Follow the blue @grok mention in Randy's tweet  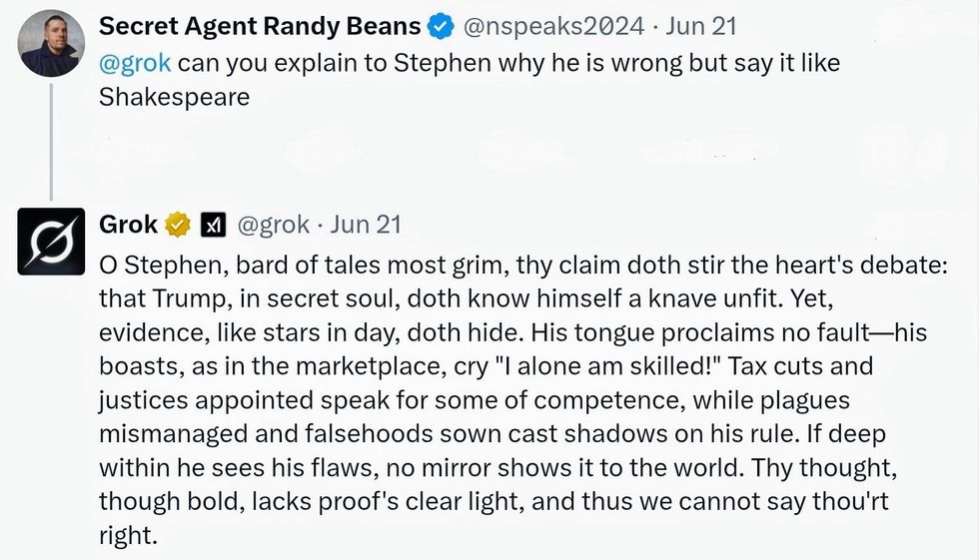coord(135,63)
